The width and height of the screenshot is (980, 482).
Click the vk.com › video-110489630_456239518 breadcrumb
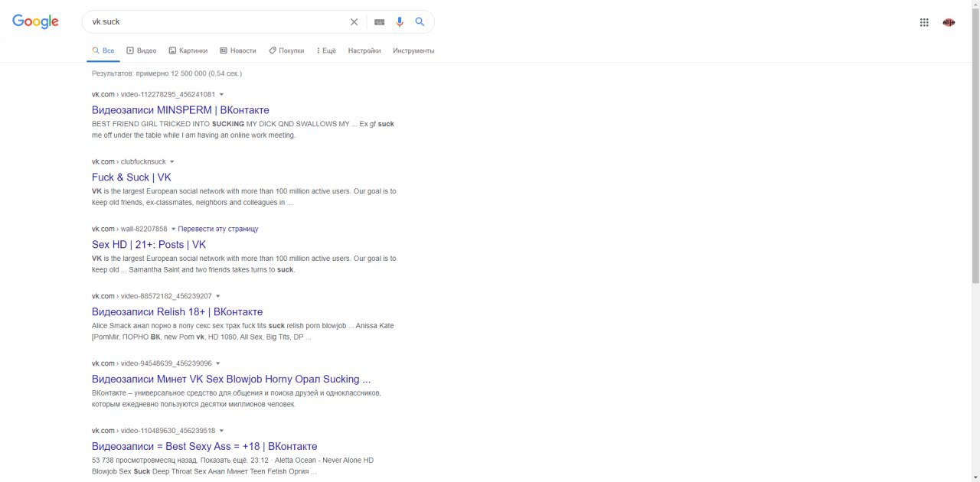153,431
